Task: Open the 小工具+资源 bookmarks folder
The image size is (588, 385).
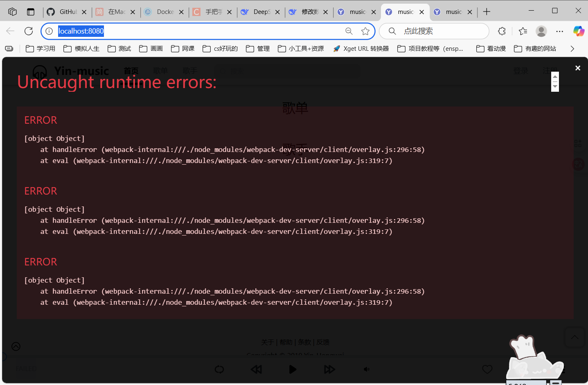Action: tap(301, 49)
